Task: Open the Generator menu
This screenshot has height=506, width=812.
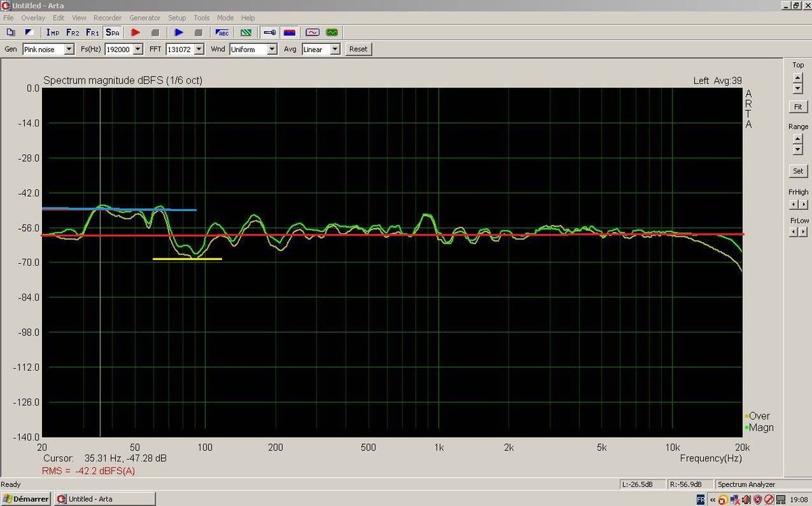Action: click(145, 18)
